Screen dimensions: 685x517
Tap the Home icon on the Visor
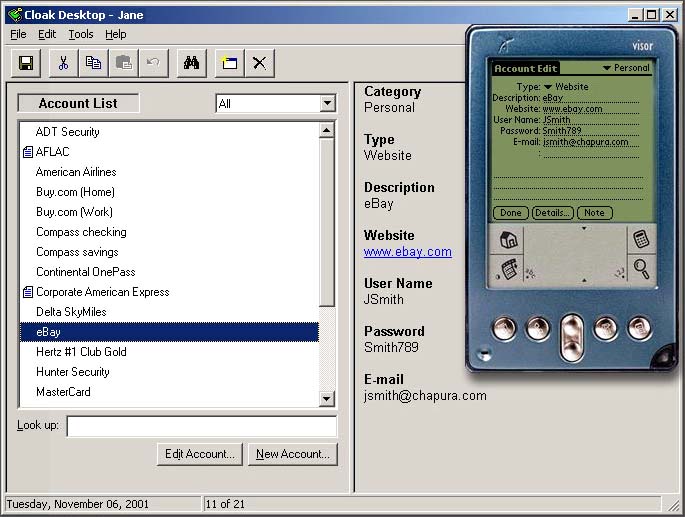coord(508,239)
